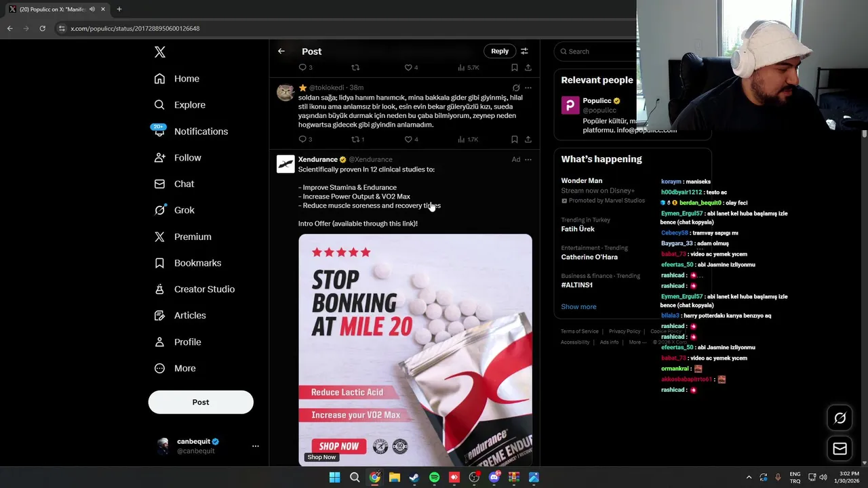Open Steam from the taskbar
Image resolution: width=868 pixels, height=488 pixels.
(414, 477)
